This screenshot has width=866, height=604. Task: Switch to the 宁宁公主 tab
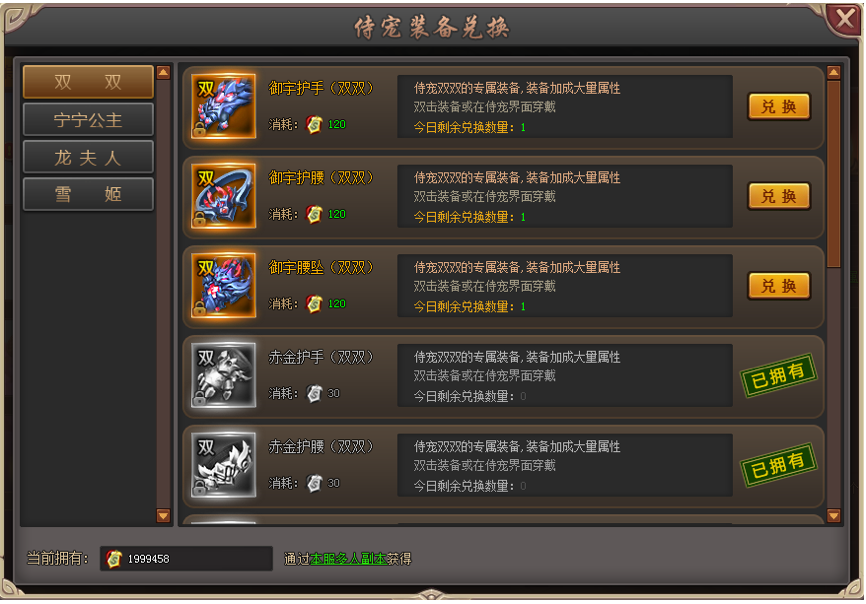88,119
